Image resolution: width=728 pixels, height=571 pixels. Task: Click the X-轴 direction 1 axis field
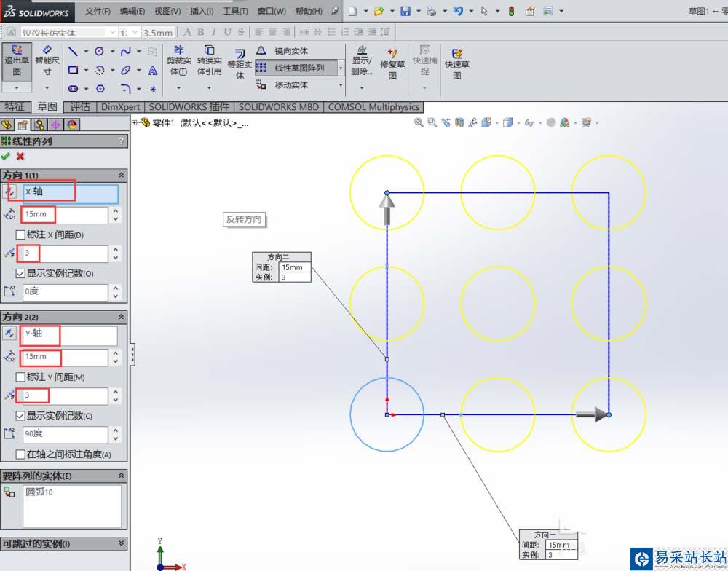(70, 194)
